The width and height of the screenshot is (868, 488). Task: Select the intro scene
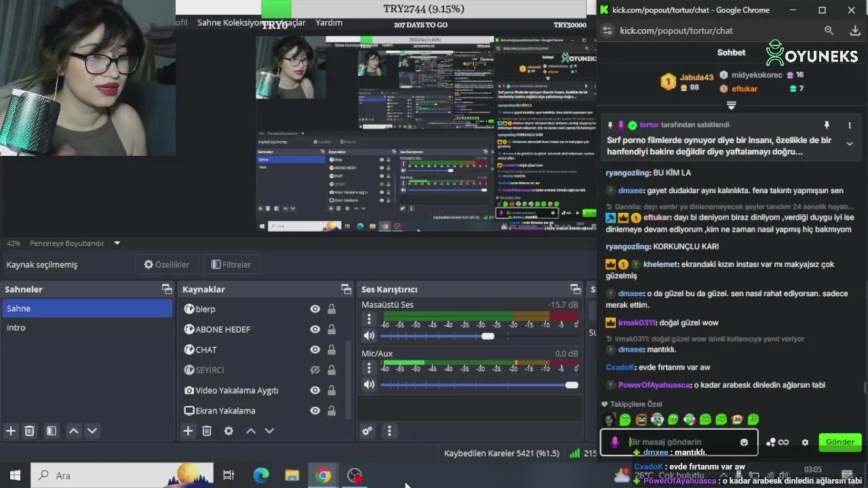(87, 327)
